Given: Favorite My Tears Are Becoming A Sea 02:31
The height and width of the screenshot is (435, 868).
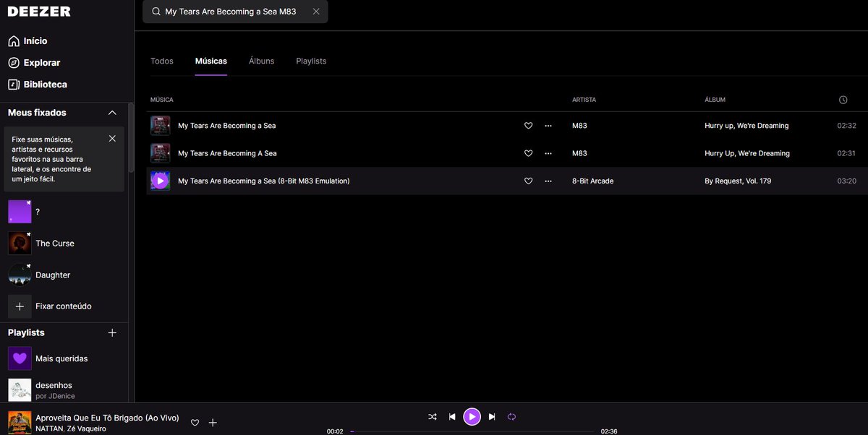Looking at the screenshot, I should [x=528, y=153].
